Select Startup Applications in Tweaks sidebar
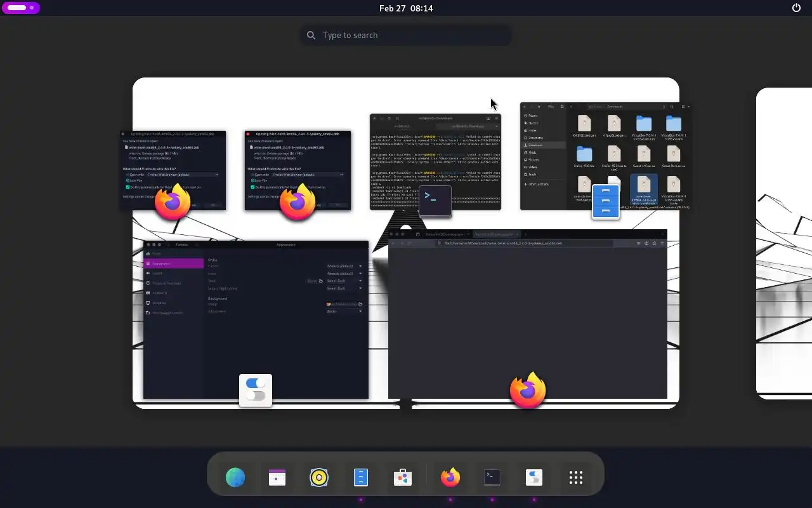The height and width of the screenshot is (508, 812). click(174, 312)
